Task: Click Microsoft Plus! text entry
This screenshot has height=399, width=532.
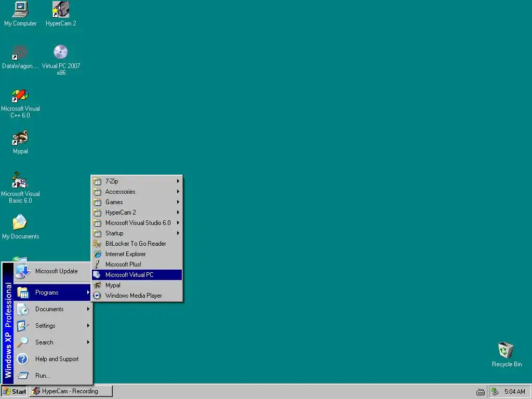Action: 123,264
